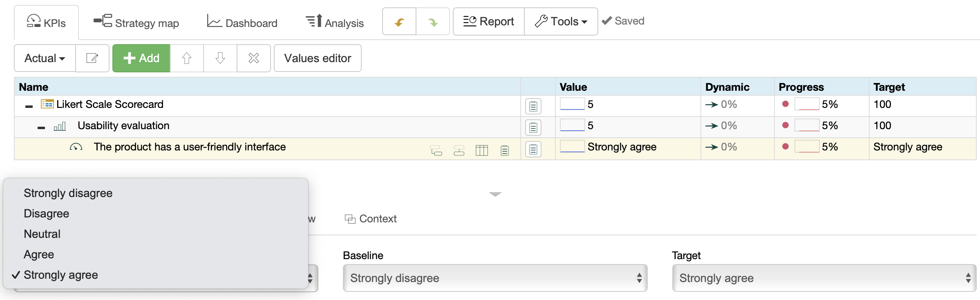Select Strongly disagree option in the list
Image resolution: width=980 pixels, height=300 pixels.
(x=68, y=193)
